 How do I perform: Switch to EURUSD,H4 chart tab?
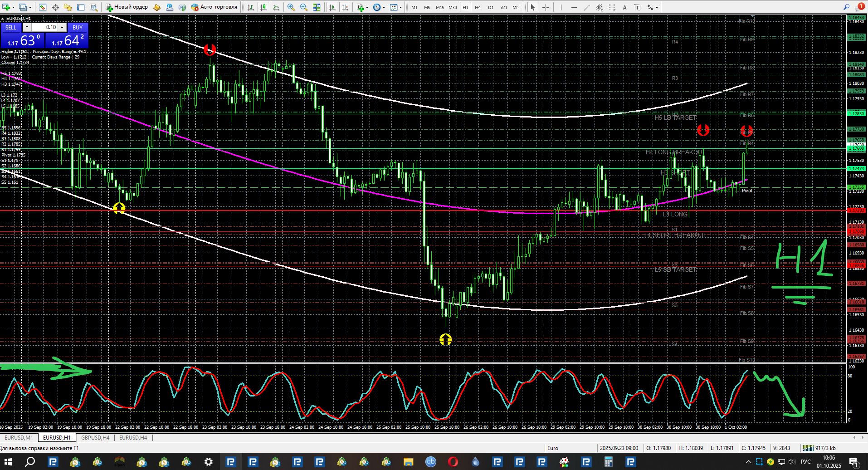coord(133,438)
